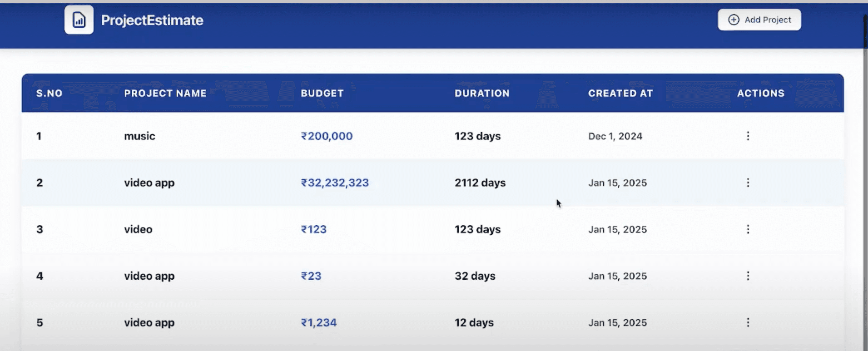Click the ProjectEstimate title text
This screenshot has width=868, height=351.
pyautogui.click(x=152, y=20)
